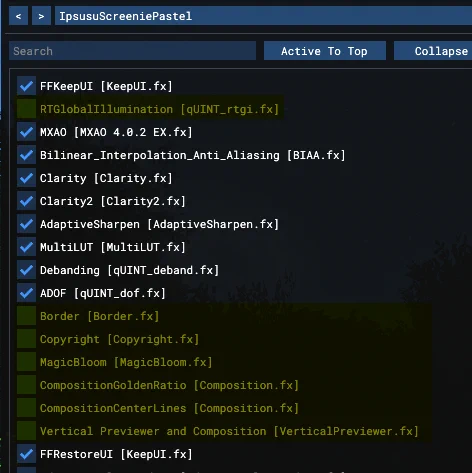Focus the Search effects field
The width and height of the screenshot is (472, 473).
tap(133, 51)
